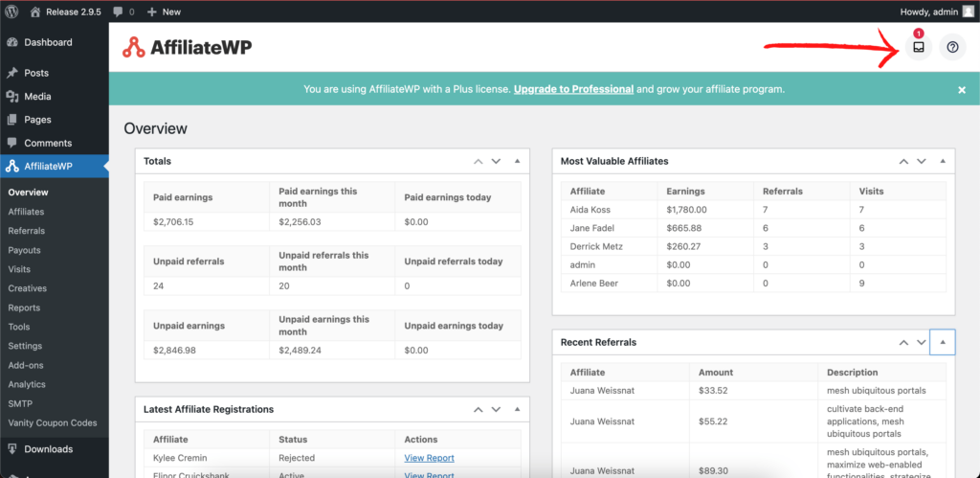Click $2,706.15 paid earnings value
The image size is (980, 478).
[174, 222]
